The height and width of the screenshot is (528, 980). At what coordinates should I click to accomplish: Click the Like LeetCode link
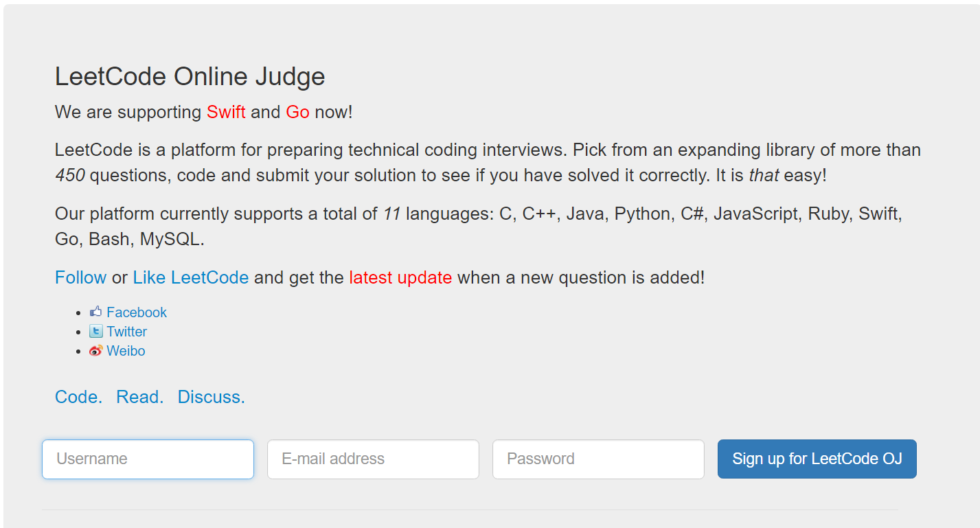click(x=190, y=277)
